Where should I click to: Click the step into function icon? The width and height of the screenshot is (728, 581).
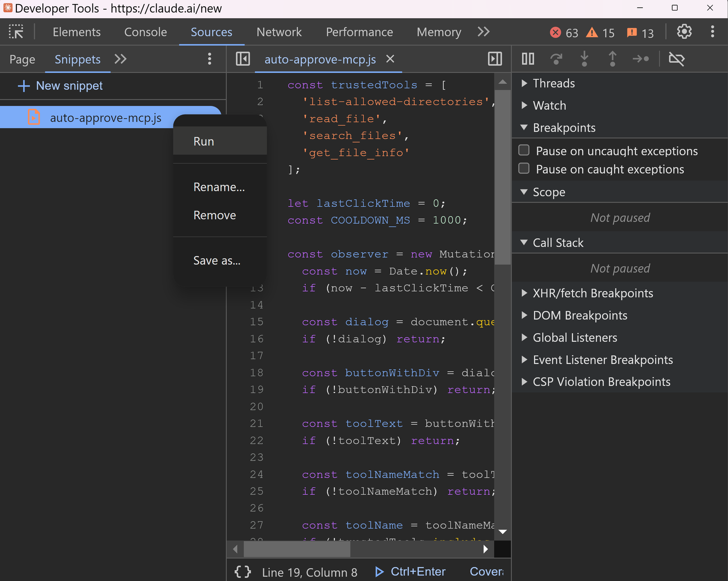(584, 59)
